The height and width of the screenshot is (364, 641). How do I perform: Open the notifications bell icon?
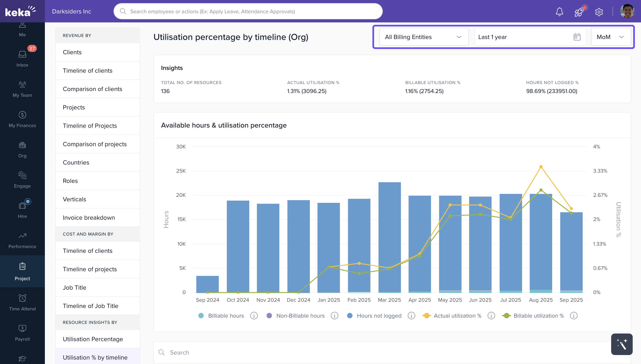coord(559,12)
